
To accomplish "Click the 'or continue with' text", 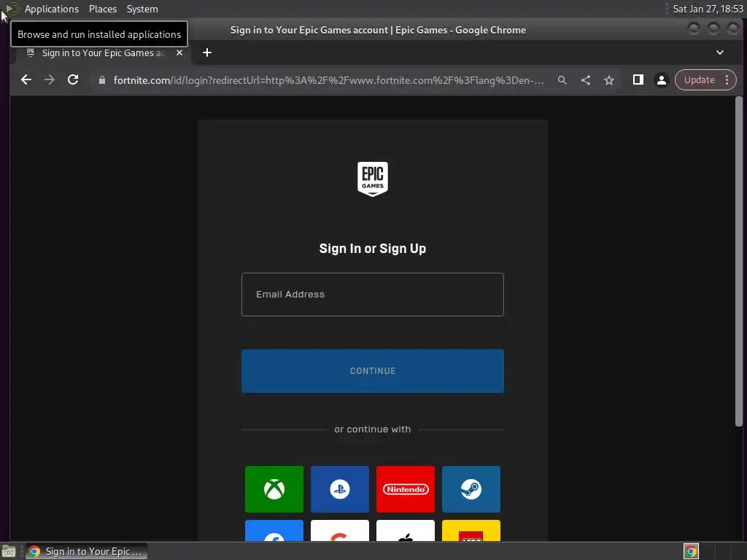I will (373, 429).
